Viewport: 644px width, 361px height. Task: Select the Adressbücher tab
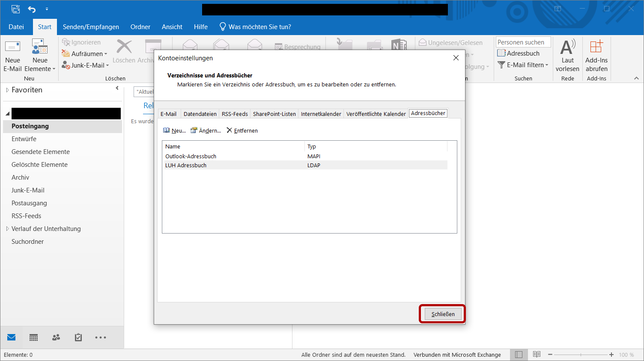click(428, 113)
